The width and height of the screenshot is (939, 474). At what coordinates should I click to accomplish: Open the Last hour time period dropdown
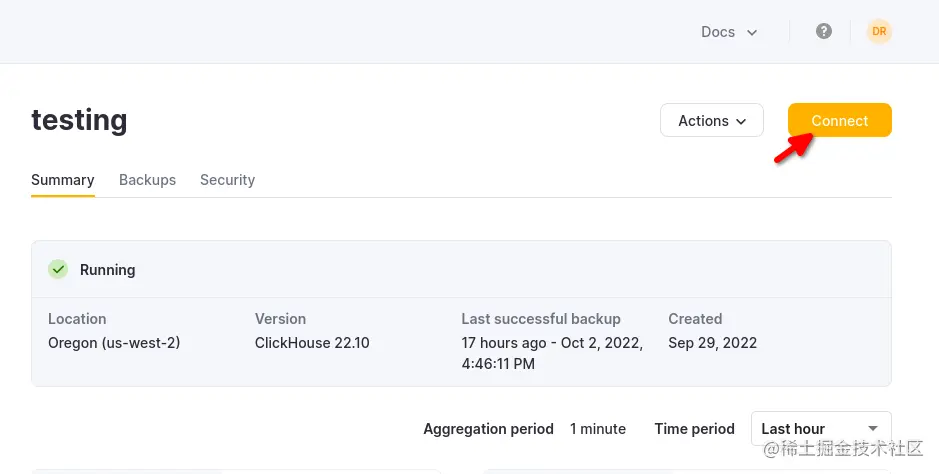[820, 429]
